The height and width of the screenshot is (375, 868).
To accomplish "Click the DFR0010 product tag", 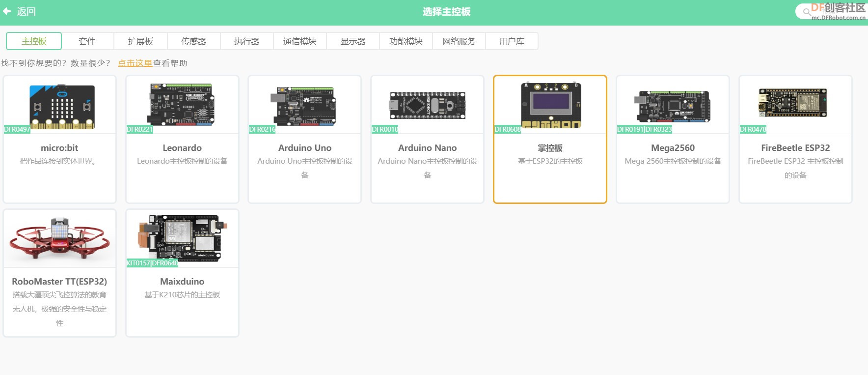I will (x=385, y=129).
